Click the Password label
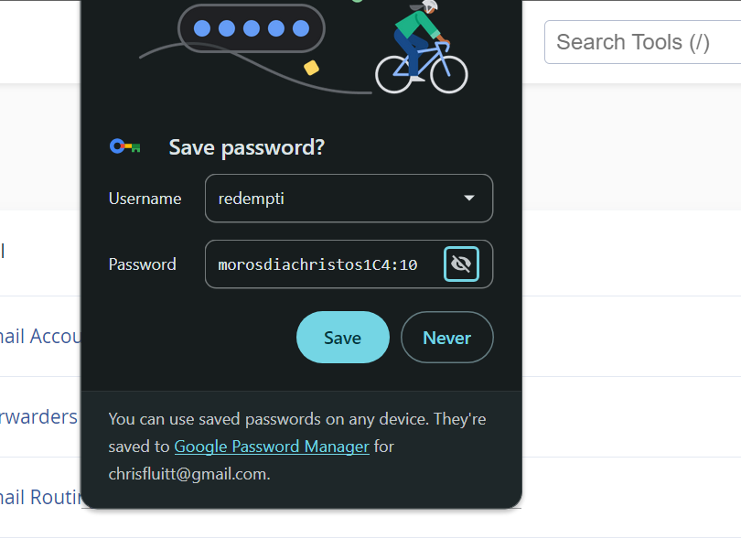This screenshot has width=741, height=560. pos(143,264)
